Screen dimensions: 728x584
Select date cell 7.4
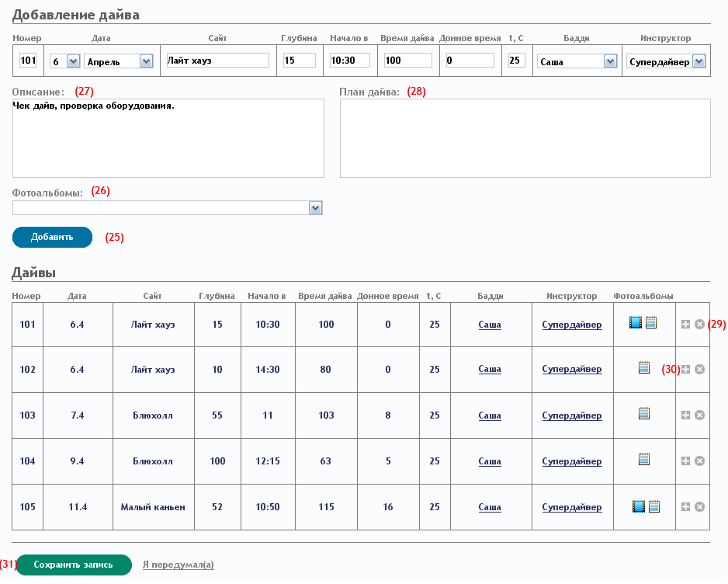click(78, 415)
